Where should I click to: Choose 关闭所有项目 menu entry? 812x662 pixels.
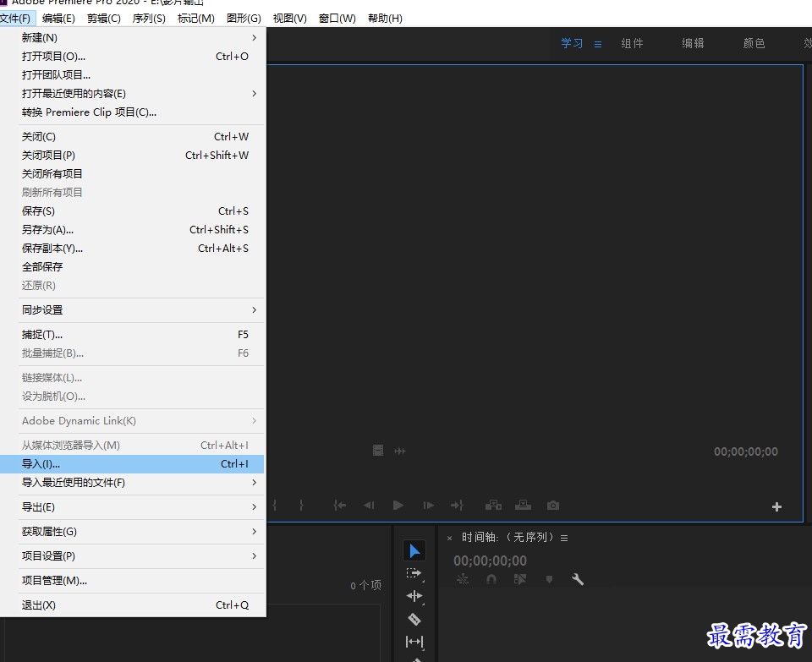click(x=132, y=174)
